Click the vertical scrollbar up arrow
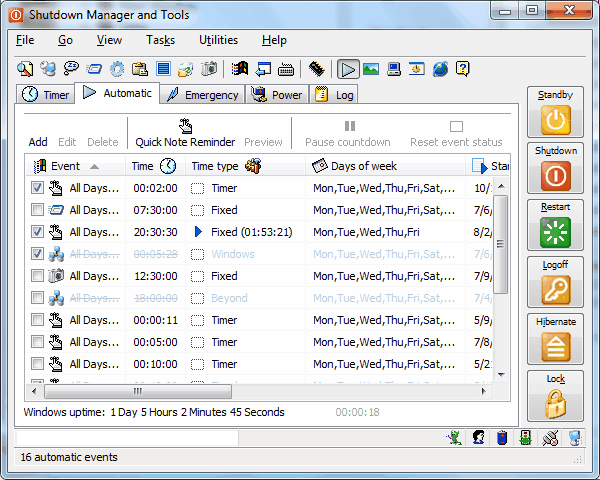Image resolution: width=600 pixels, height=480 pixels. click(501, 186)
